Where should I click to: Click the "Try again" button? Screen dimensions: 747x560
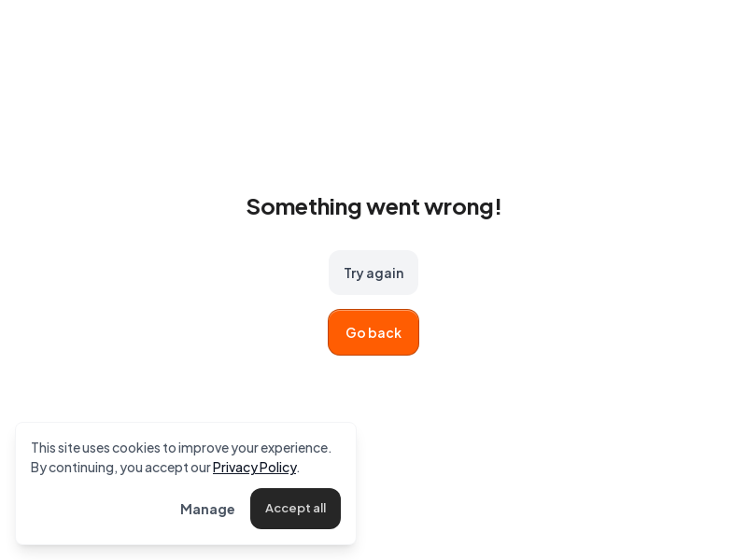[x=373, y=273]
